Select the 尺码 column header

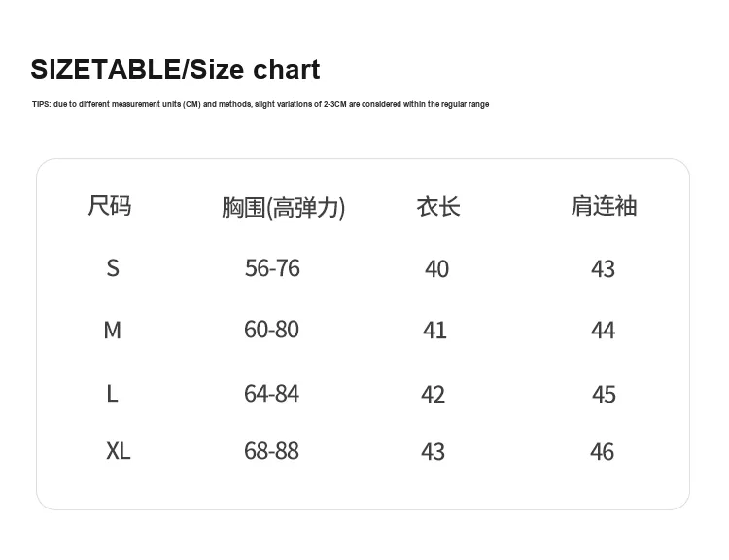(110, 206)
